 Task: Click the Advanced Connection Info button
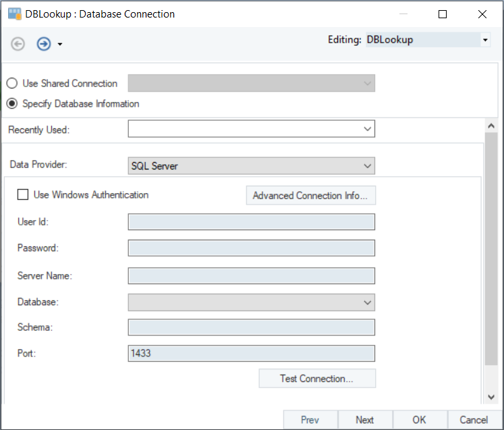310,196
